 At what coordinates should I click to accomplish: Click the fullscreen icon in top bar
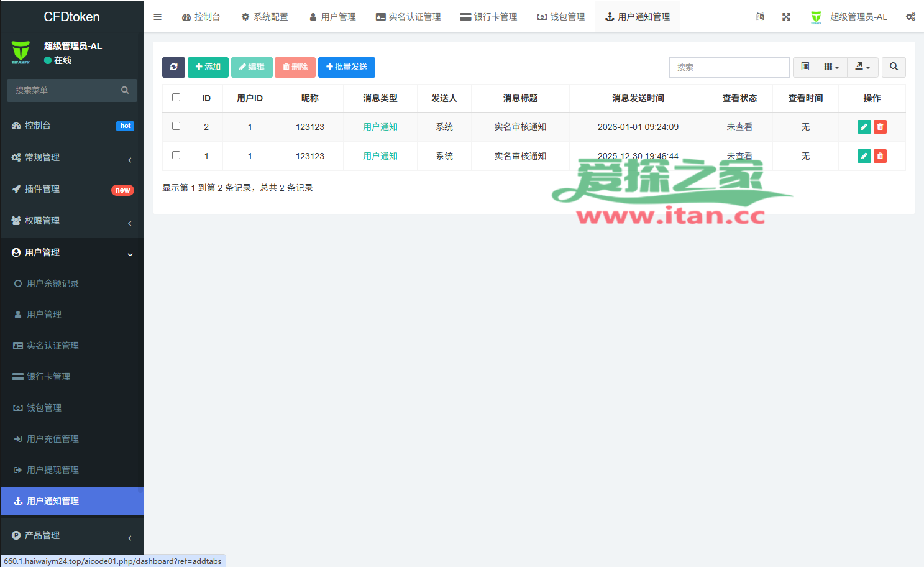point(786,17)
